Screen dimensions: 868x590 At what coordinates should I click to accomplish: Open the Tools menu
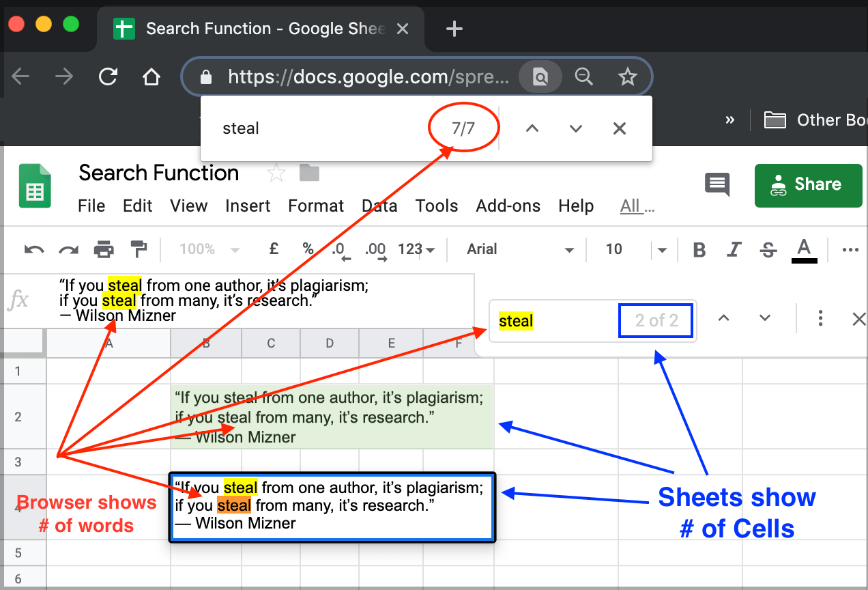point(437,206)
